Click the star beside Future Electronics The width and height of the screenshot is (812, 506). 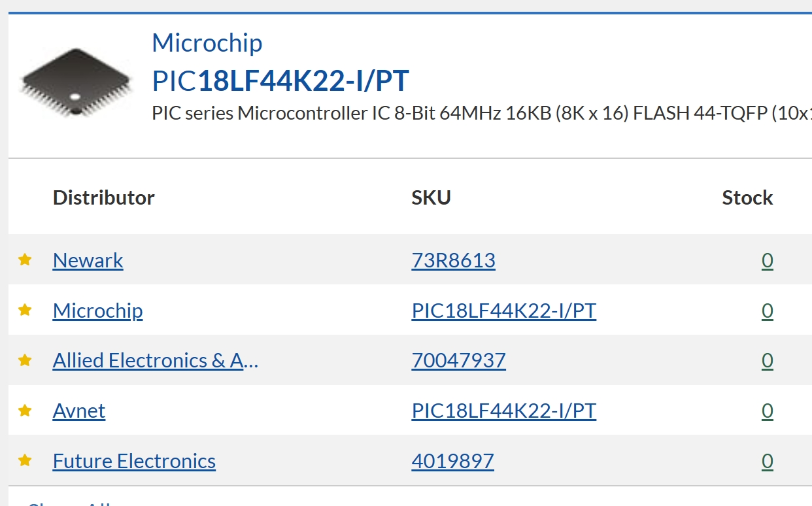[25, 461]
